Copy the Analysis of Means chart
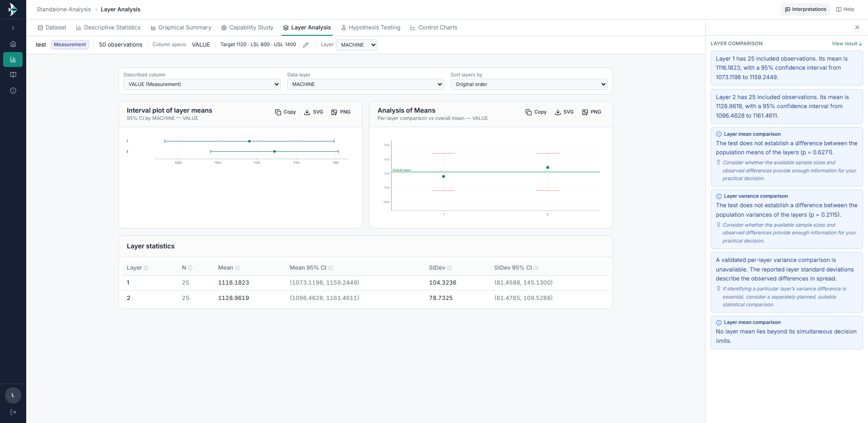Viewport: 868px width, 423px height. pos(536,112)
